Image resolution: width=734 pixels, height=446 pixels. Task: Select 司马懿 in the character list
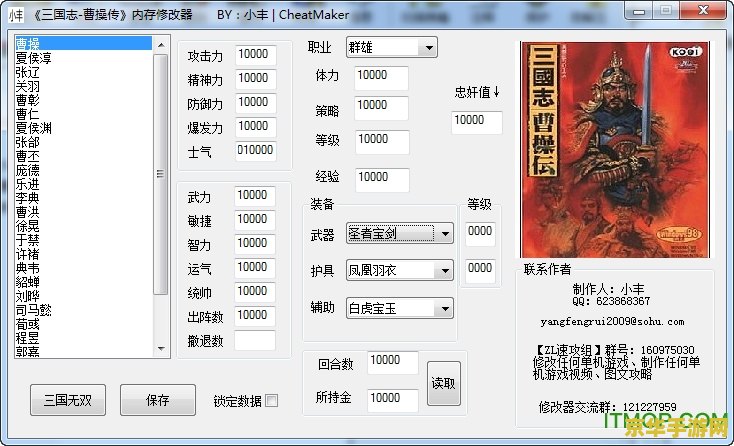(x=83, y=310)
